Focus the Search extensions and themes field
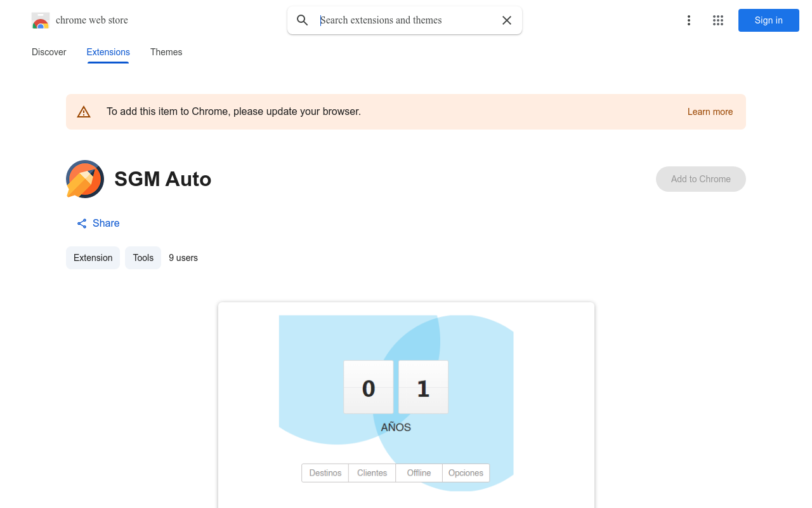812x508 pixels. 406,20
